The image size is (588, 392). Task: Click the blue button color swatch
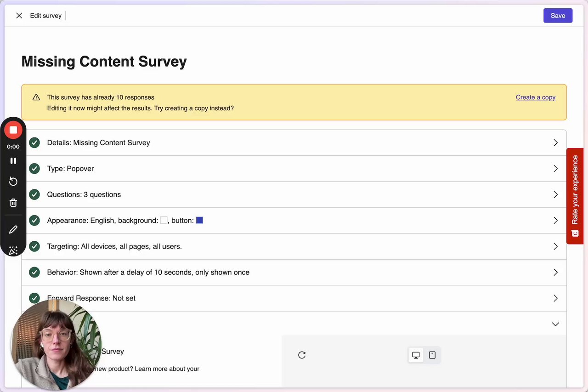(x=199, y=221)
